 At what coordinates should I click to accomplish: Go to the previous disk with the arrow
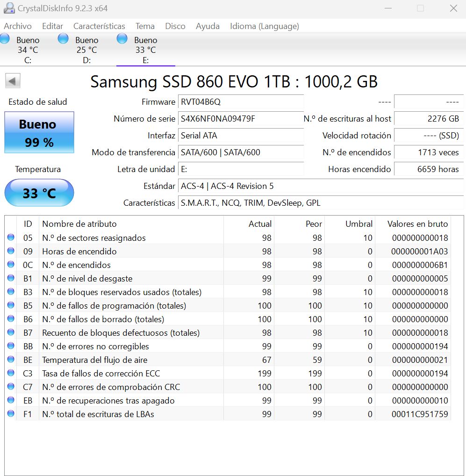pos(13,81)
